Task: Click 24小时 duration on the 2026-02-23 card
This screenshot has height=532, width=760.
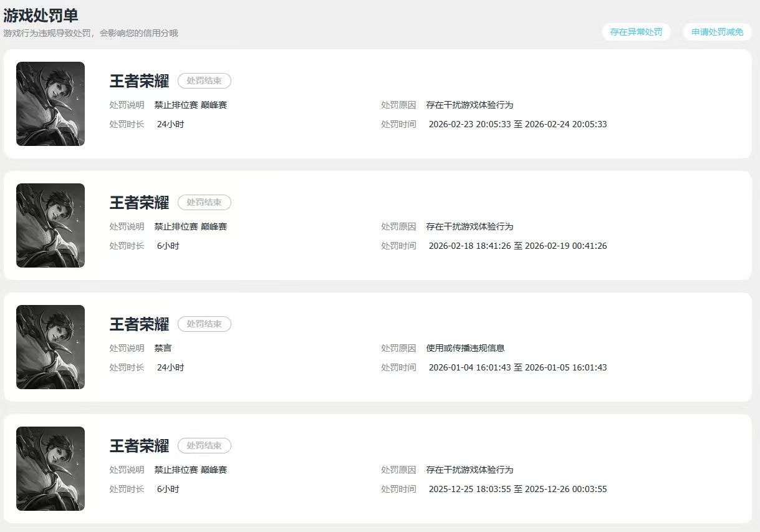Action: [x=171, y=124]
